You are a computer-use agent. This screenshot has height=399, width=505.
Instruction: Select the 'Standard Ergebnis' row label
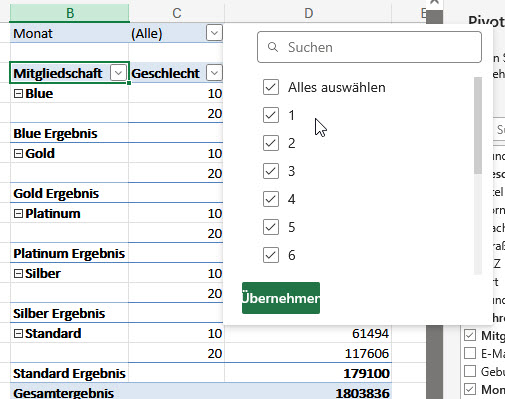69,374
